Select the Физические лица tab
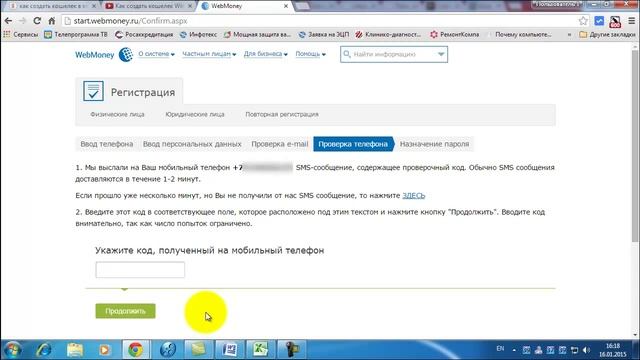This screenshot has width=640, height=360. 118,114
